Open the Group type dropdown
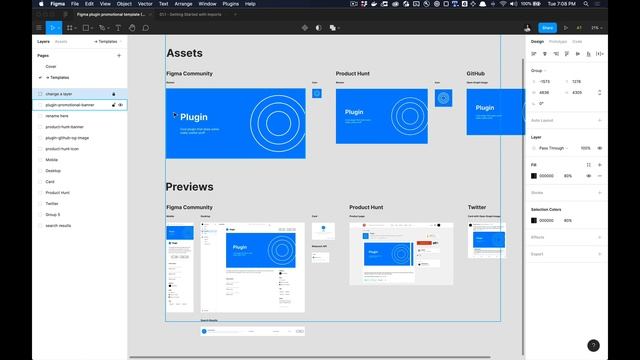 tap(538, 71)
